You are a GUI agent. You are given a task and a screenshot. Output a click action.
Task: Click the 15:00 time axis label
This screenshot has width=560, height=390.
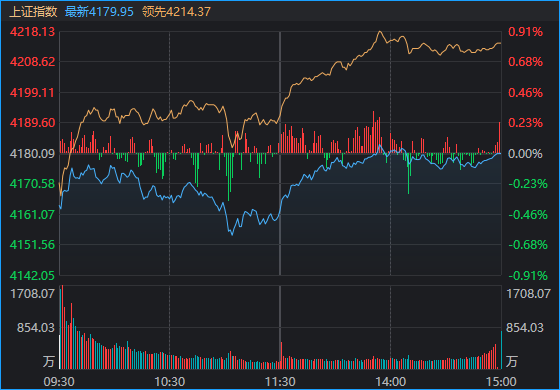[501, 382]
